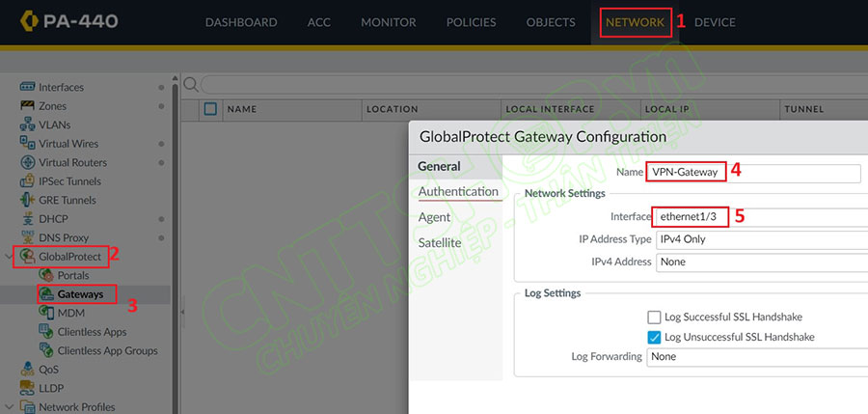Click the QoS icon
Image resolution: width=868 pixels, height=414 pixels.
tap(27, 369)
